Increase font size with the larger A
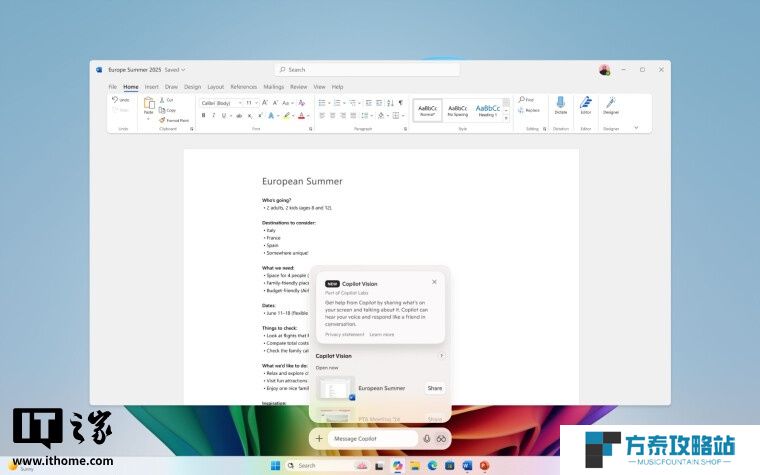The width and height of the screenshot is (760, 475). tap(265, 103)
